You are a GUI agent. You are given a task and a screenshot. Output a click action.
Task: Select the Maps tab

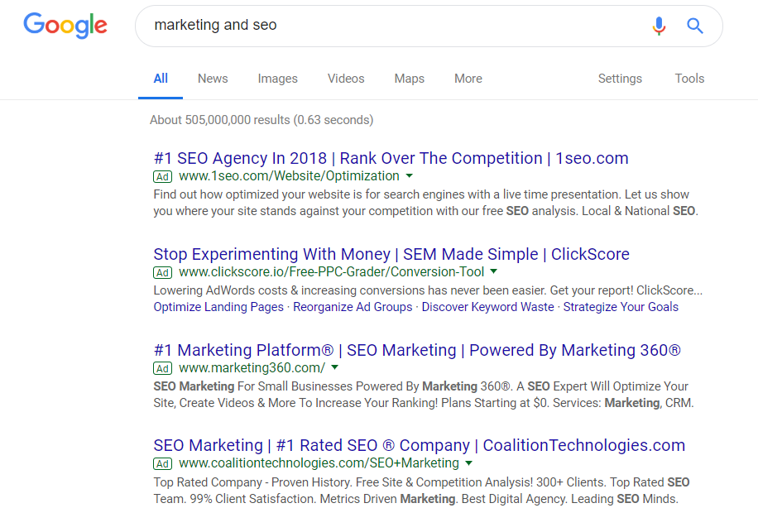(x=409, y=79)
